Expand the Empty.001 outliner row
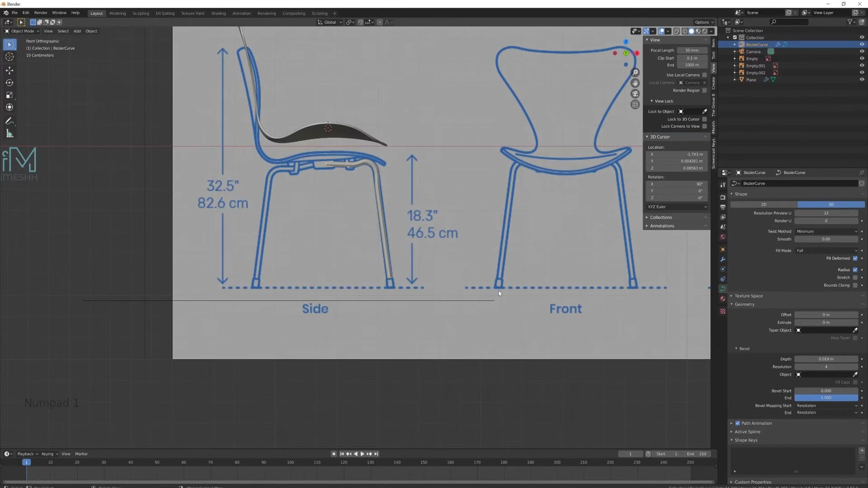Viewport: 868px width, 488px height. [735, 66]
